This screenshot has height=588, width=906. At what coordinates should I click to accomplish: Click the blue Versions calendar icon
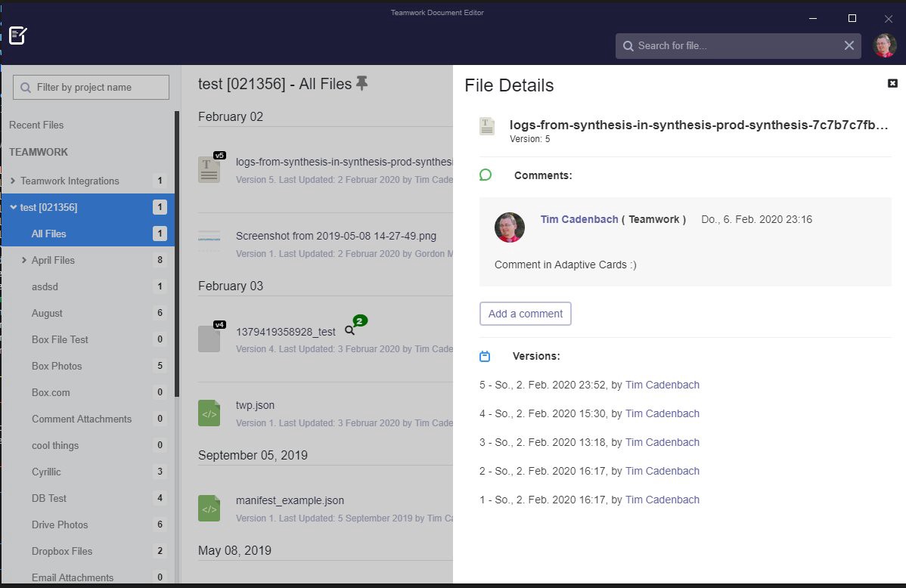click(x=485, y=357)
